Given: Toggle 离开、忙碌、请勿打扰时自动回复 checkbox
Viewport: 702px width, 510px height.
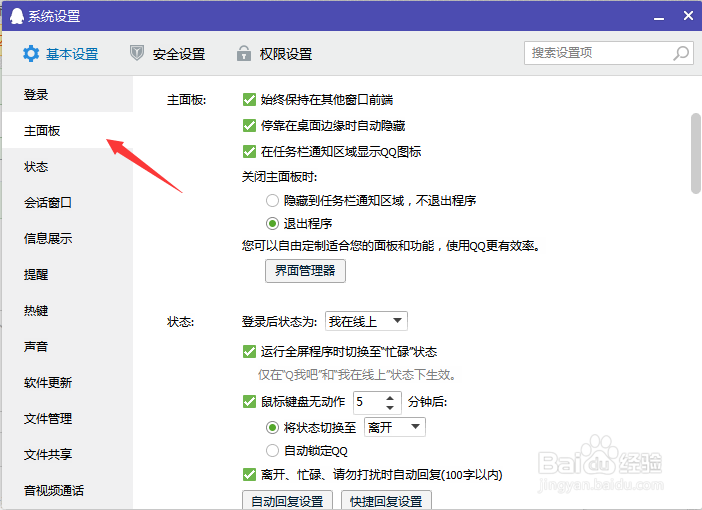Looking at the screenshot, I should (249, 474).
